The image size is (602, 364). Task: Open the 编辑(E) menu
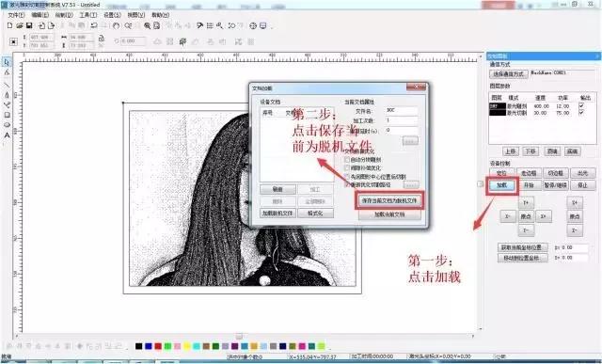40,15
